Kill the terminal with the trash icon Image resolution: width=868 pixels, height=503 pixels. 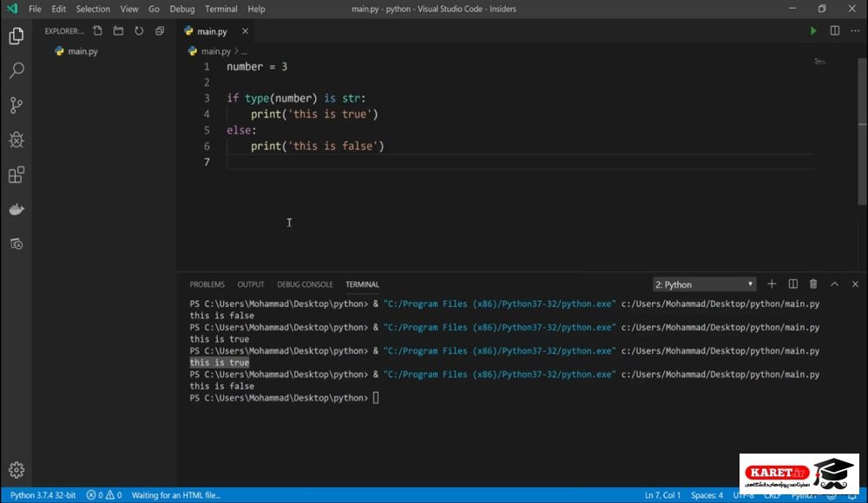(813, 284)
